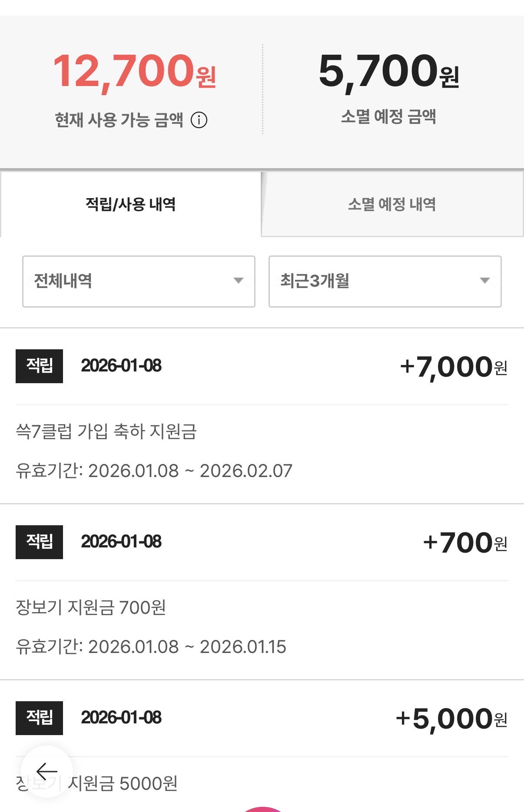The width and height of the screenshot is (524, 812).
Task: Click the +7,000원 amount
Action: click(453, 367)
